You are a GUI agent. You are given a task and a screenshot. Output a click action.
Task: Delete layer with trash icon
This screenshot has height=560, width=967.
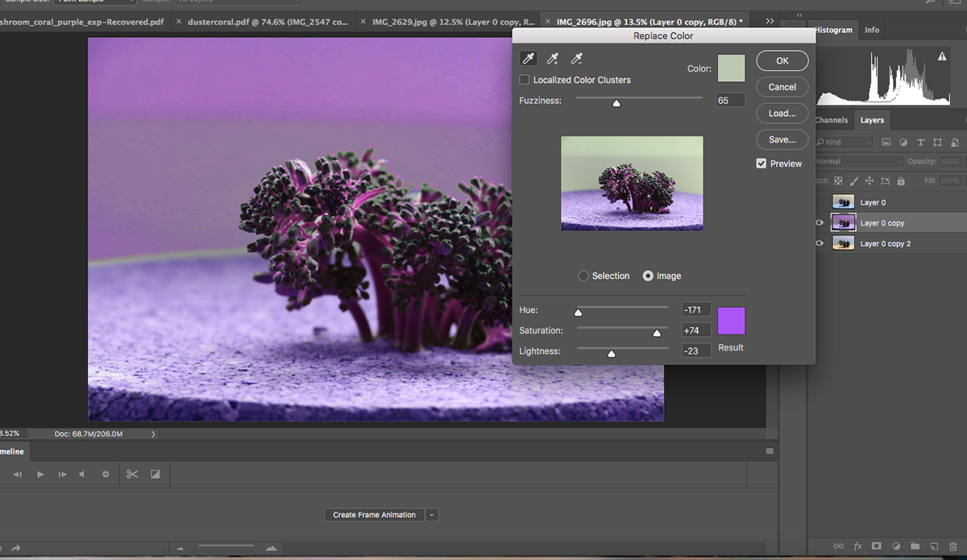(x=952, y=546)
